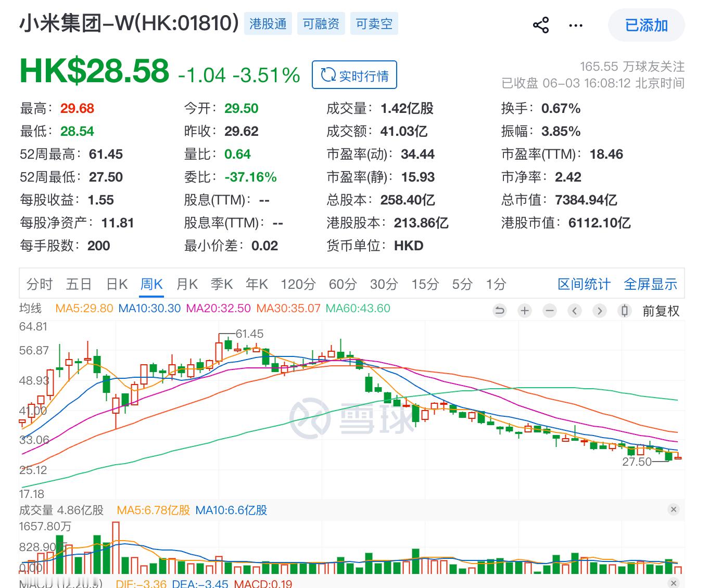Click the 市盈率(TTM) value 18.46
The height and width of the screenshot is (588, 709).
click(606, 154)
